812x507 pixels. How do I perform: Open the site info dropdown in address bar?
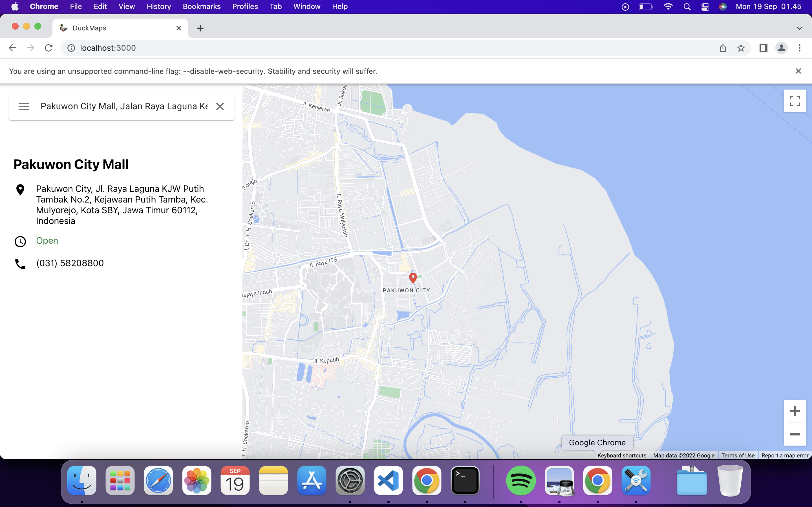pos(71,48)
